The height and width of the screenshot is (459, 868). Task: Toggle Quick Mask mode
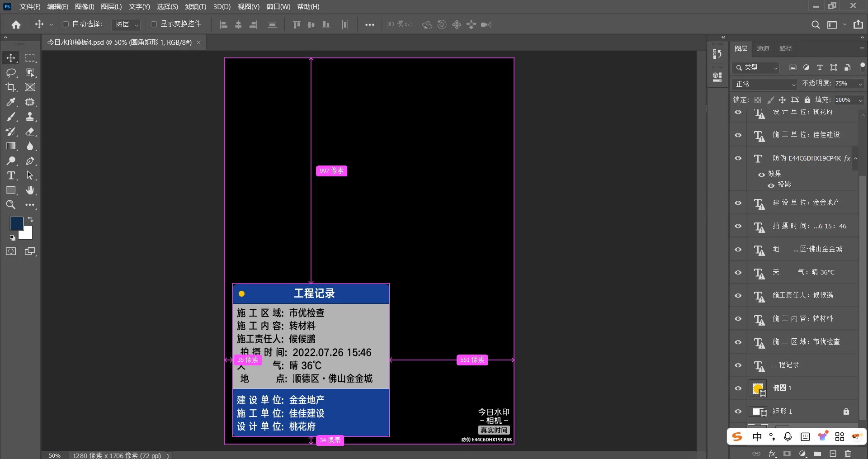11,251
